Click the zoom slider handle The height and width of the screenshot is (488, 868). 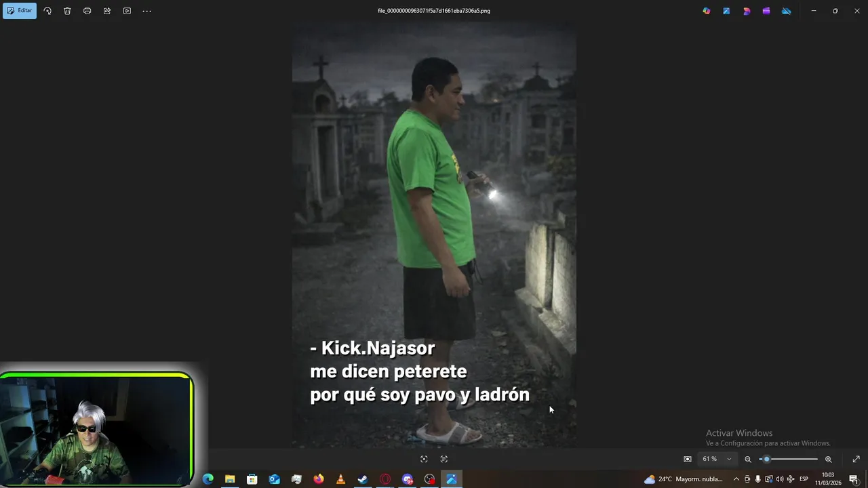point(766,459)
